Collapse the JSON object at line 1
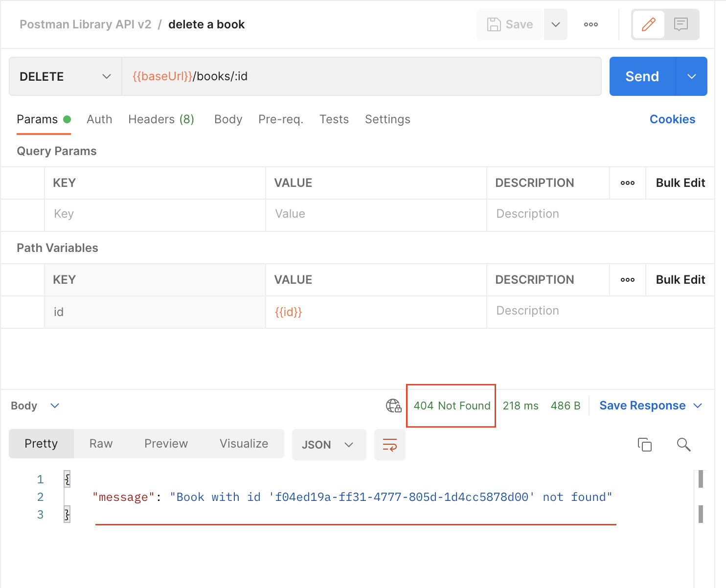This screenshot has width=726, height=588. tap(67, 479)
